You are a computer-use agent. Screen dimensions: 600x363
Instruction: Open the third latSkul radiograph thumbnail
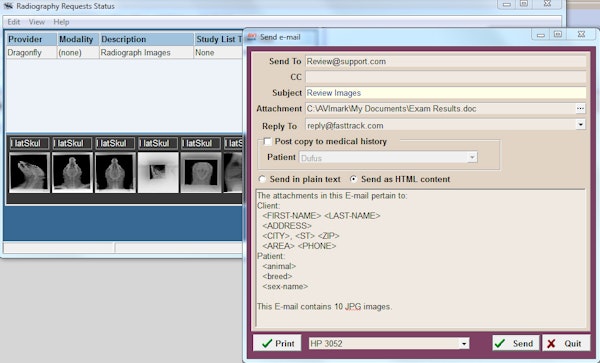(115, 172)
